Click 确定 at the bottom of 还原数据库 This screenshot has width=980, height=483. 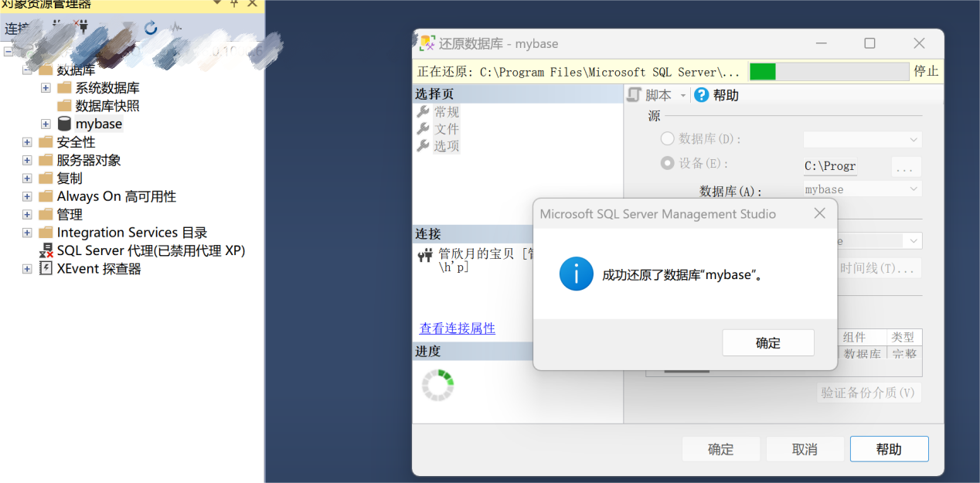click(721, 449)
